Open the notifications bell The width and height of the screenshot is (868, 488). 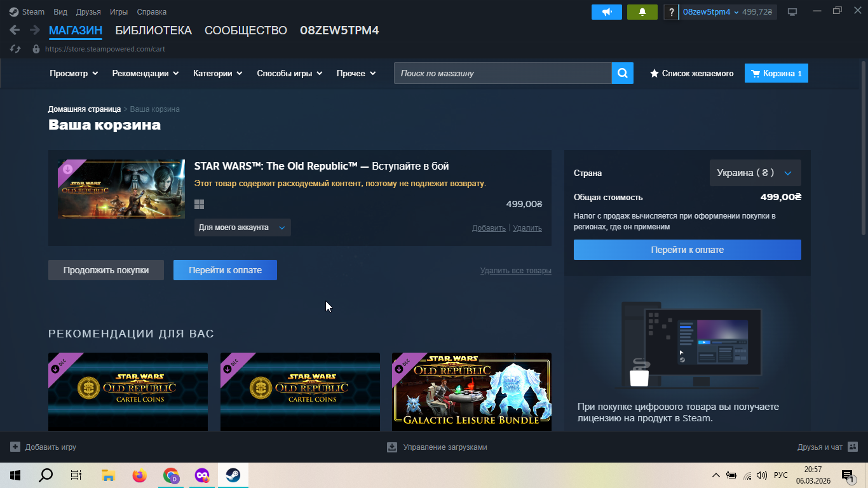coord(642,12)
